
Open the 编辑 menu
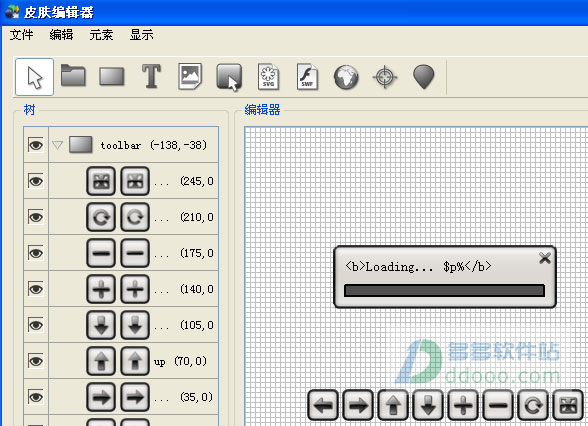[x=61, y=35]
